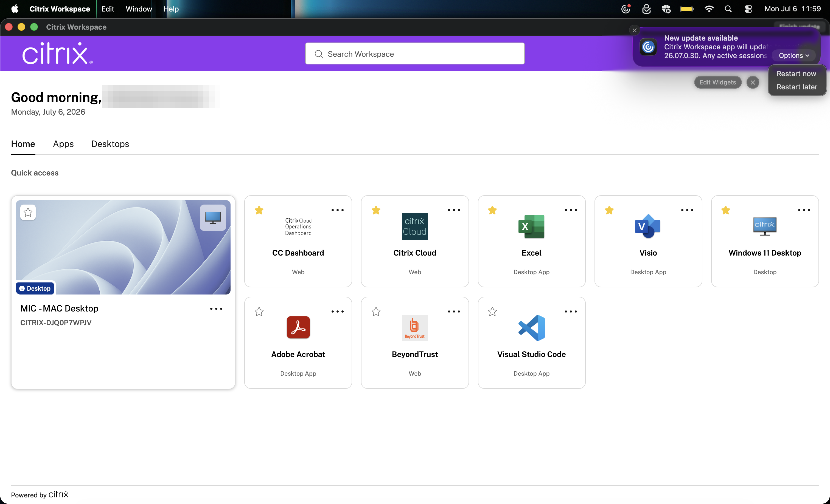Screen dimensions: 830x504
Task: Click the monitor icon on MIC-MAC Desktop card
Action: click(x=213, y=218)
